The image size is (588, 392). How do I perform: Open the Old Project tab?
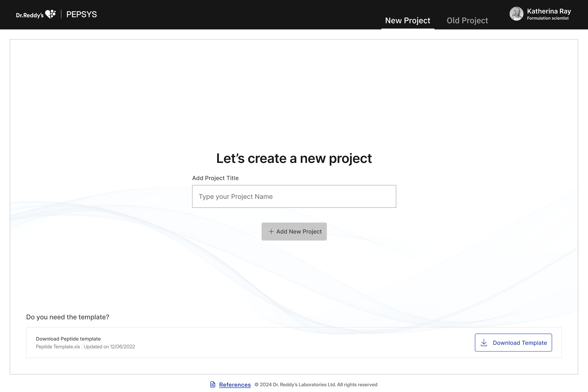click(467, 21)
